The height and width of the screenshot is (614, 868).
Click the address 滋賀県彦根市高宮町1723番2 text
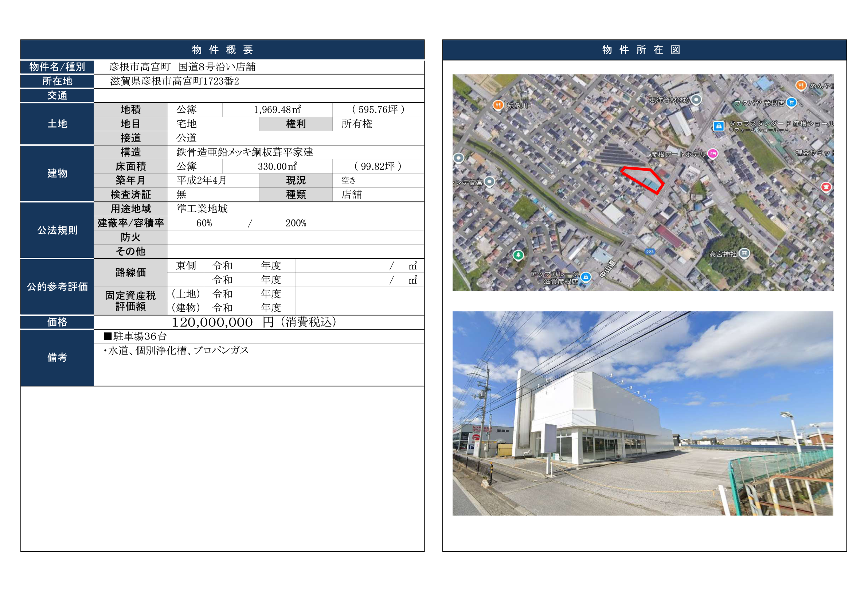(174, 81)
